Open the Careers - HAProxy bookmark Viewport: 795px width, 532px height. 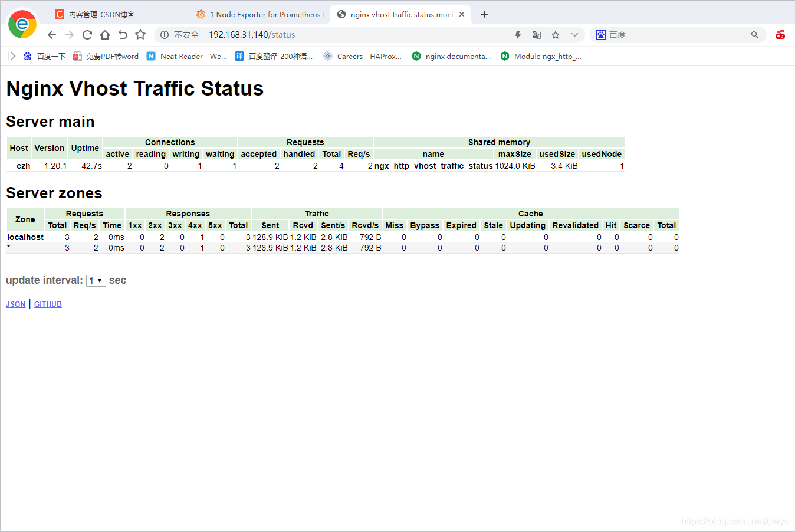362,56
